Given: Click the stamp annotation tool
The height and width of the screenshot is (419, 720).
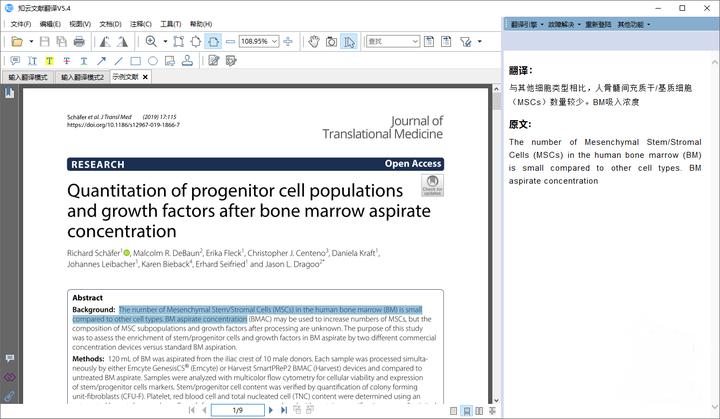Looking at the screenshot, I should pyautogui.click(x=186, y=61).
